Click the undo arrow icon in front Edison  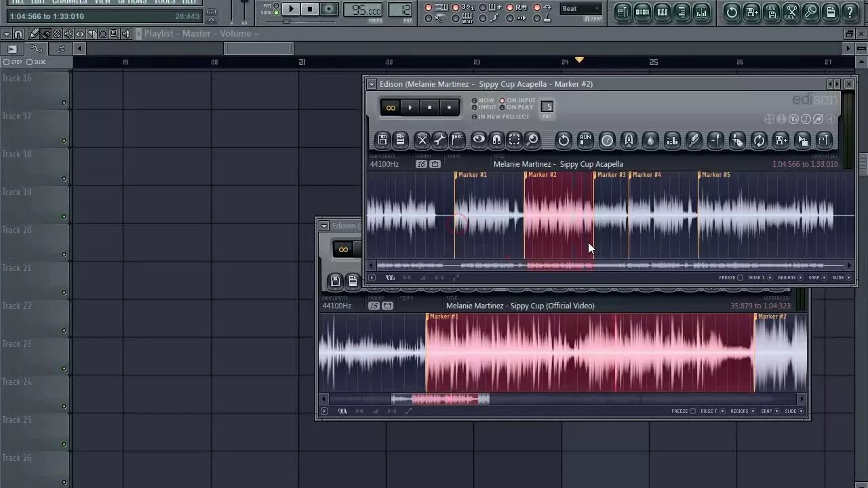[564, 140]
